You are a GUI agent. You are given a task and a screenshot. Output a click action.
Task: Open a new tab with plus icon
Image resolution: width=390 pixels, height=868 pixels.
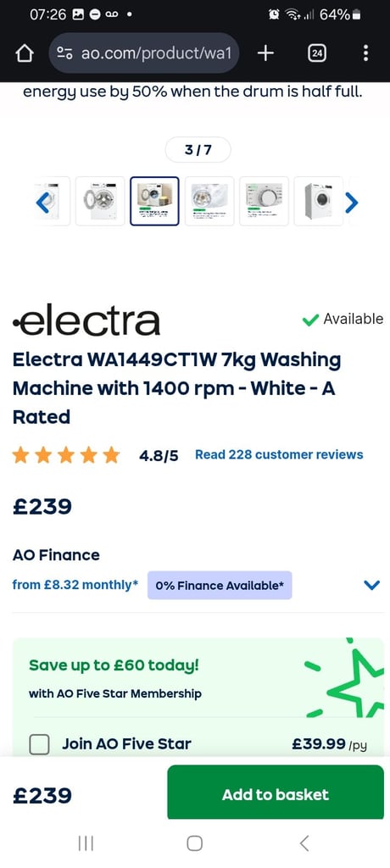point(266,53)
